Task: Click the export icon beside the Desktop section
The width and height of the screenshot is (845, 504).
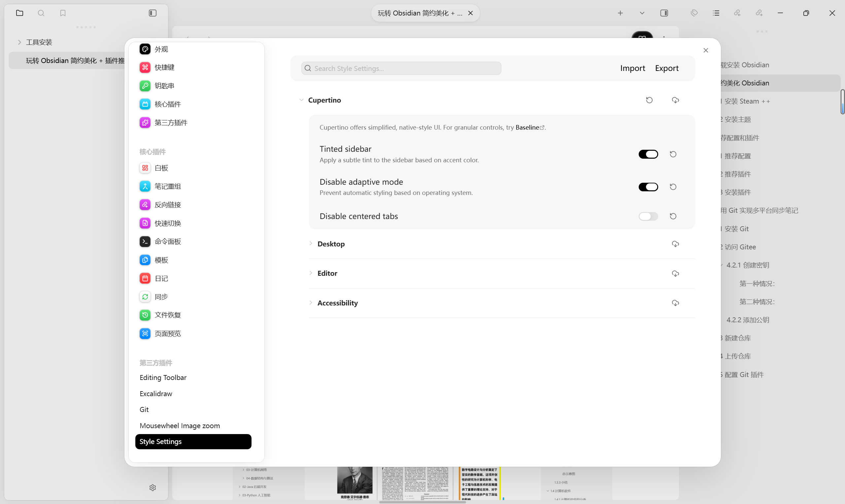Action: click(675, 244)
